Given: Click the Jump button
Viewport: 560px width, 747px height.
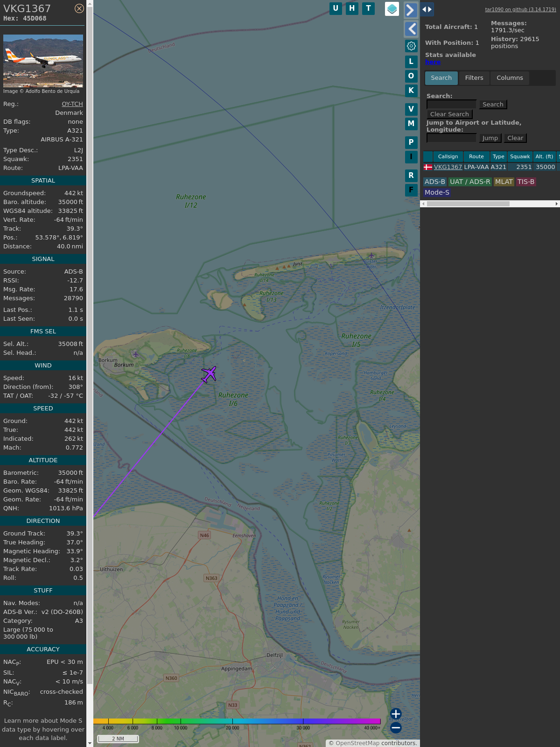Looking at the screenshot, I should point(490,138).
